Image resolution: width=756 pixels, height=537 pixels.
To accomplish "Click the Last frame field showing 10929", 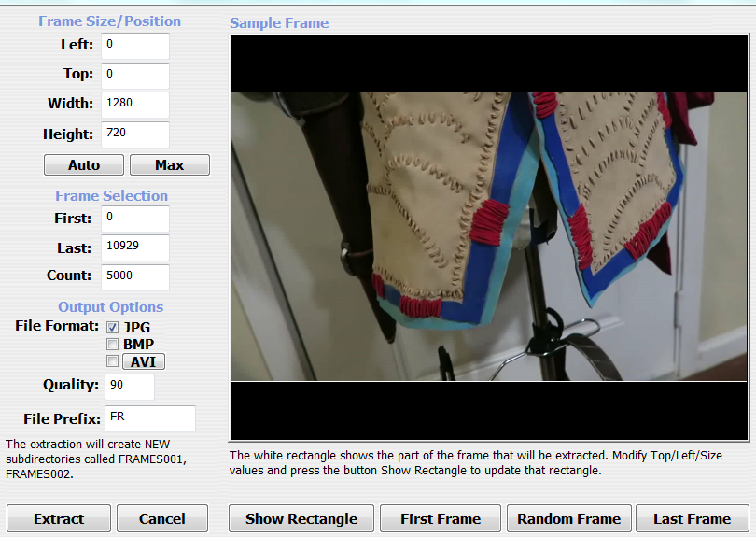I will [x=134, y=248].
